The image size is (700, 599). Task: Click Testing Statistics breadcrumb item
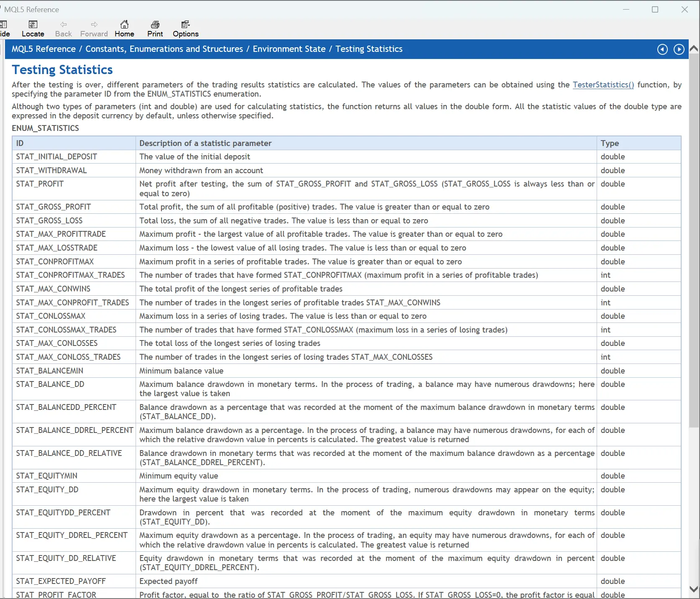tap(369, 49)
